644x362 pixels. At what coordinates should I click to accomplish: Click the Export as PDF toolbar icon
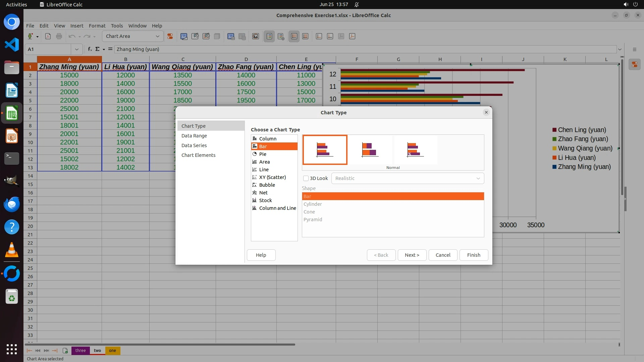48,36
